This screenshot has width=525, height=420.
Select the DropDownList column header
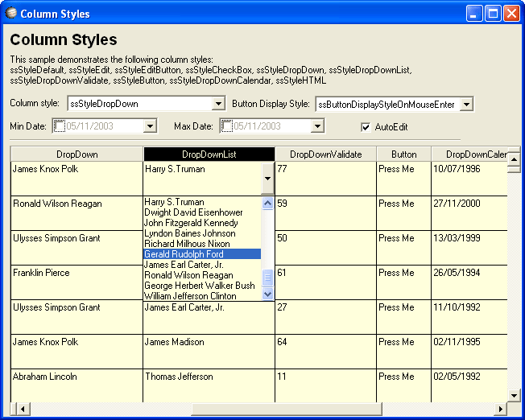(209, 154)
